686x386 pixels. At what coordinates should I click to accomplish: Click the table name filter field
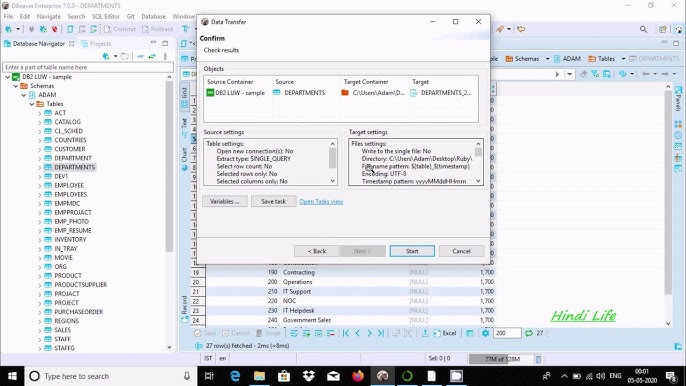pyautogui.click(x=88, y=67)
